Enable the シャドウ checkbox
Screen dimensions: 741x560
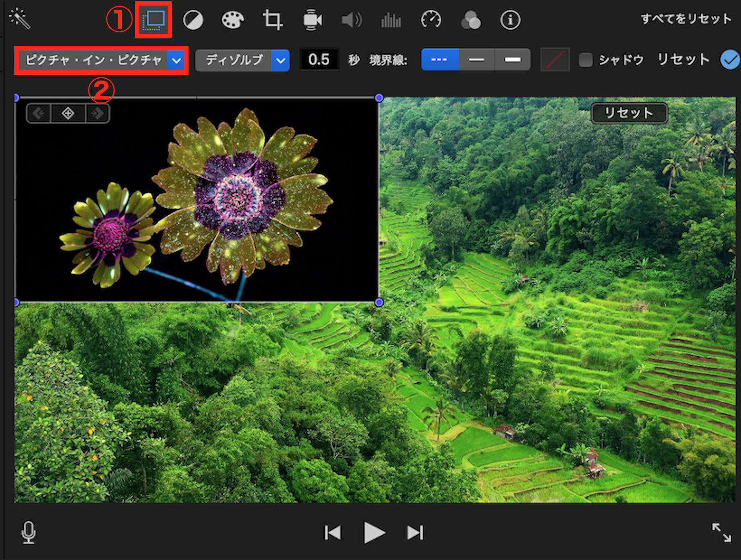pyautogui.click(x=586, y=60)
